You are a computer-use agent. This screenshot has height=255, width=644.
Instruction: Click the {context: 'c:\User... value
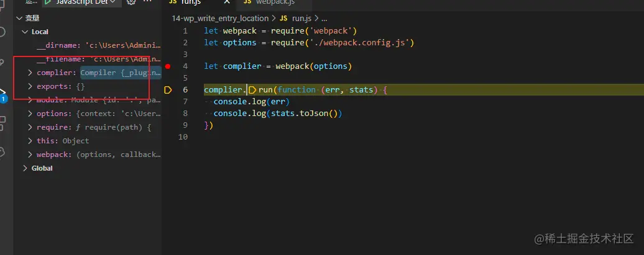tap(117, 114)
